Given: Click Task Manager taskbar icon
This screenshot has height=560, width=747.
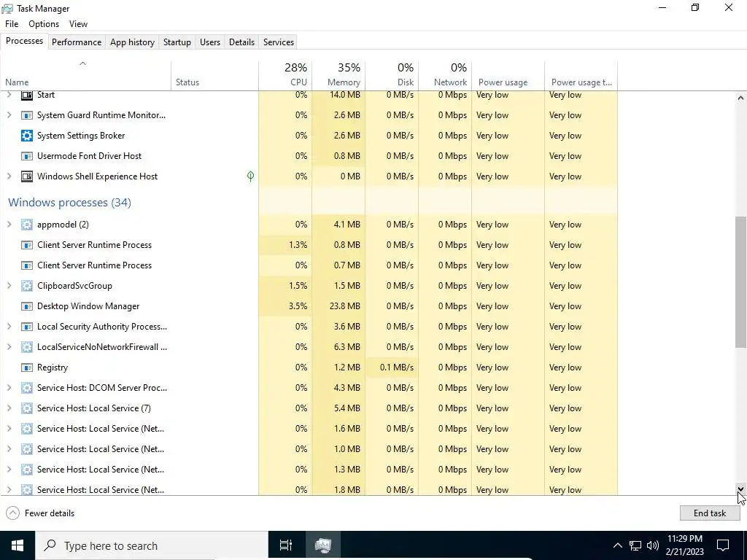Looking at the screenshot, I should pyautogui.click(x=323, y=545).
